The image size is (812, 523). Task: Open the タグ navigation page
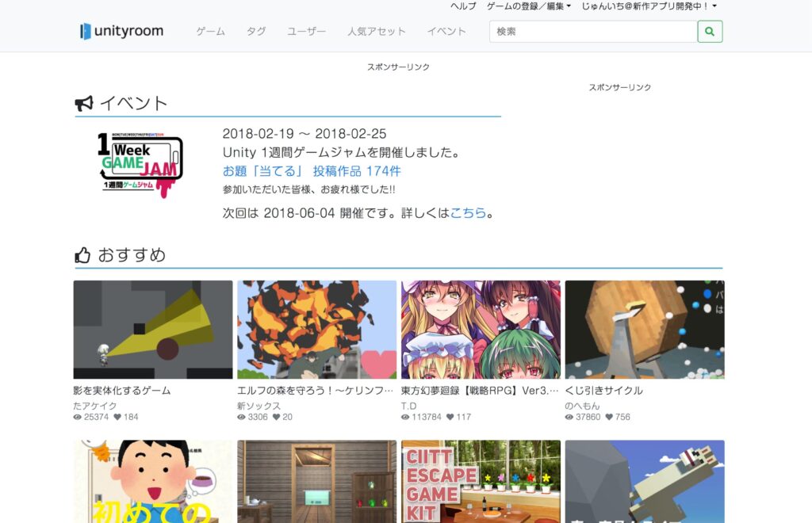pyautogui.click(x=255, y=32)
